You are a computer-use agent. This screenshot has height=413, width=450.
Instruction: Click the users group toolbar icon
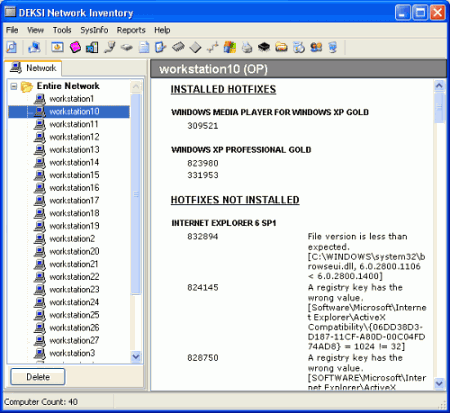316,47
